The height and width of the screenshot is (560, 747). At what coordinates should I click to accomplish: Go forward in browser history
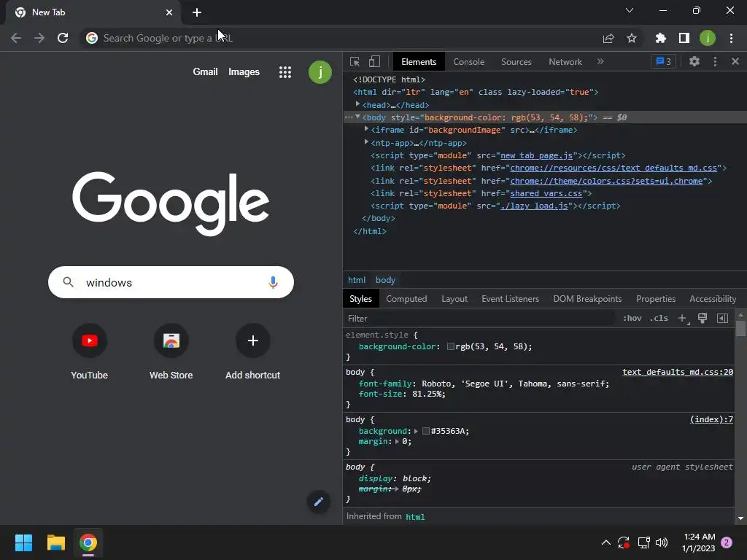tap(39, 38)
